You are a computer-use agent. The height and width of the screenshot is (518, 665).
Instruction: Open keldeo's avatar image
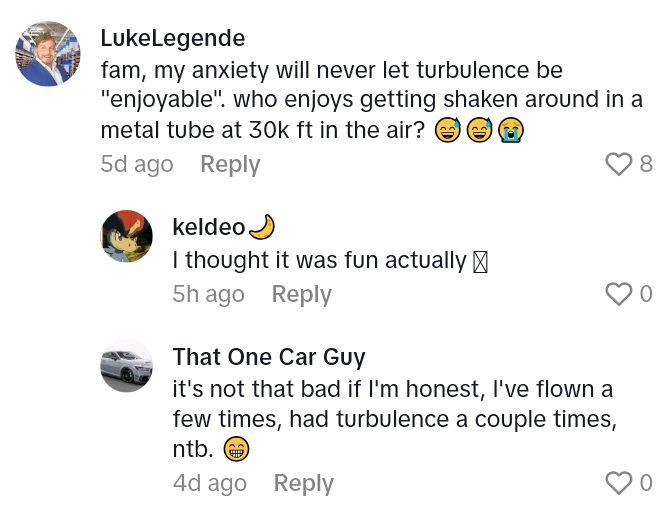click(127, 237)
